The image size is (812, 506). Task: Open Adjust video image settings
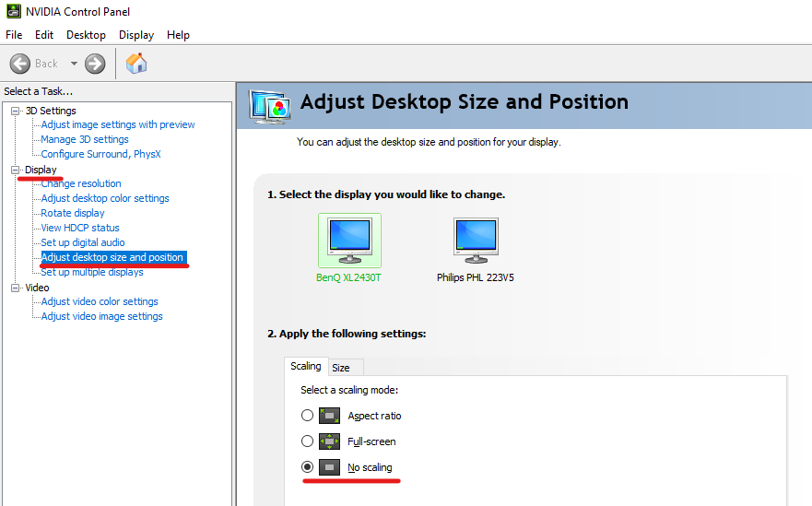coord(102,316)
